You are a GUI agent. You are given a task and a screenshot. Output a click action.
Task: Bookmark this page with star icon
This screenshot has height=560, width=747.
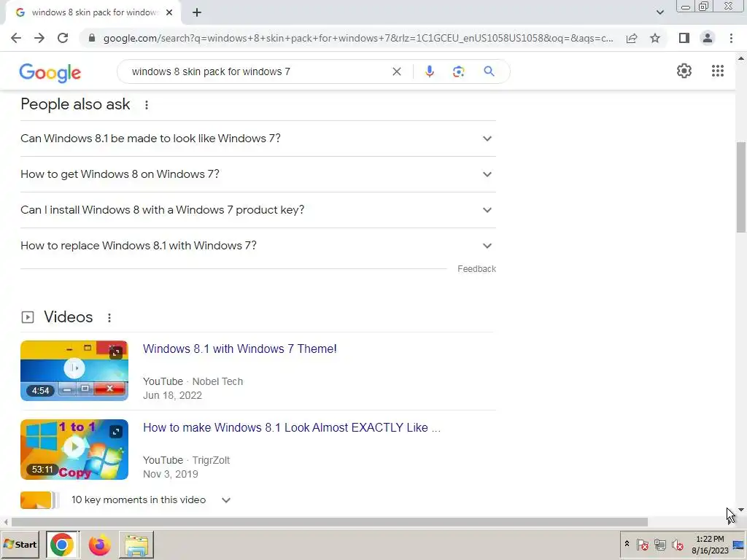click(655, 38)
